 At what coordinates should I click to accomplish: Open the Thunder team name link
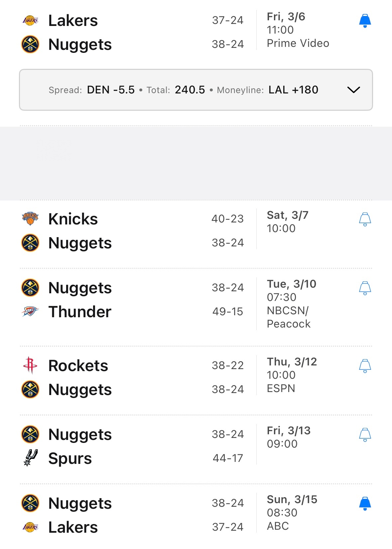80,312
